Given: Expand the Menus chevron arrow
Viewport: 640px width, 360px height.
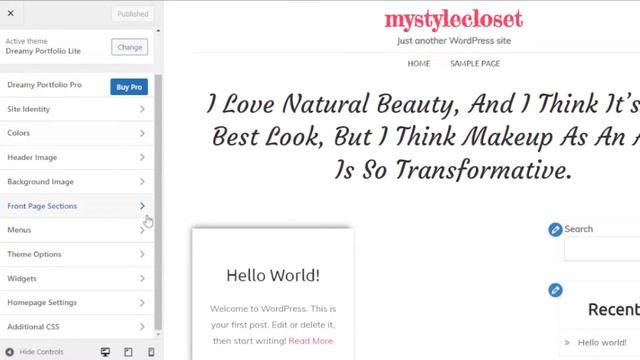Looking at the screenshot, I should point(142,230).
